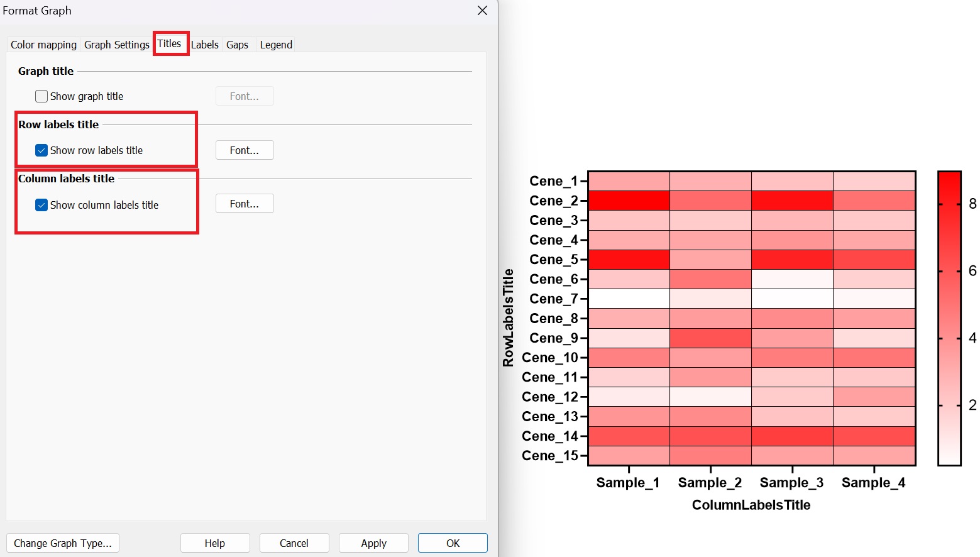Viewport: 980px width, 557px height.
Task: Confirm the dialog with OK
Action: [453, 543]
